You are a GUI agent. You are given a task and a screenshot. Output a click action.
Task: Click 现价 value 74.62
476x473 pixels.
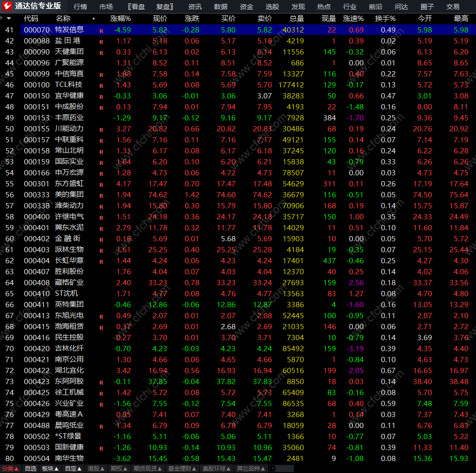(158, 195)
